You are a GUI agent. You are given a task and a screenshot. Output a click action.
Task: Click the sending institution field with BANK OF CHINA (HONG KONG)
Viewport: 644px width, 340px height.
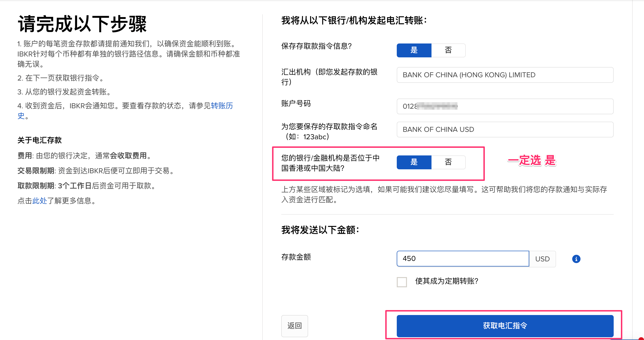505,75
